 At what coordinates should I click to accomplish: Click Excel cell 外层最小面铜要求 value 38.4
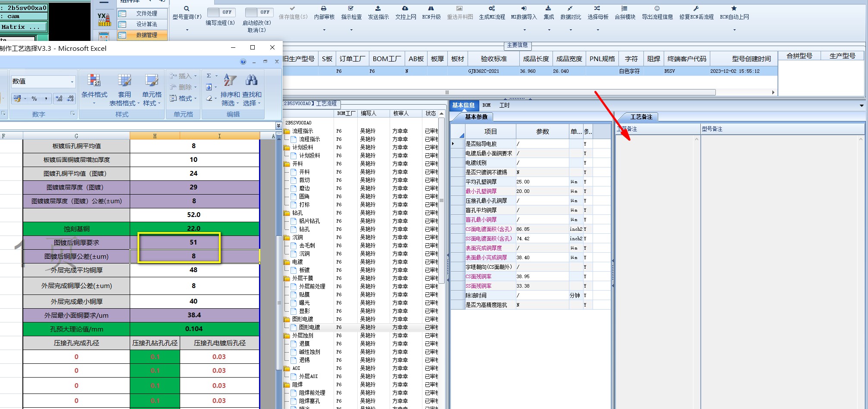click(x=194, y=315)
